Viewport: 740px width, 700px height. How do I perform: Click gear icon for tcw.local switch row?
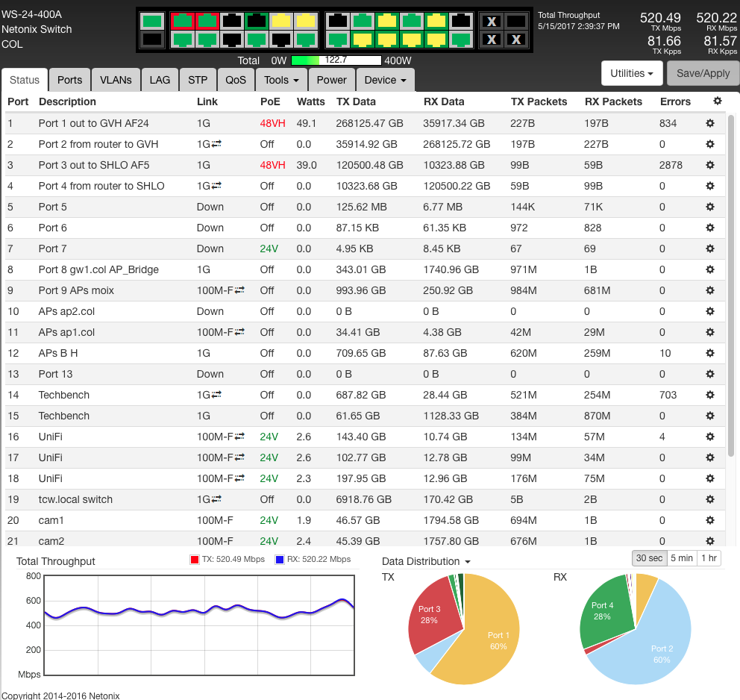click(x=710, y=499)
